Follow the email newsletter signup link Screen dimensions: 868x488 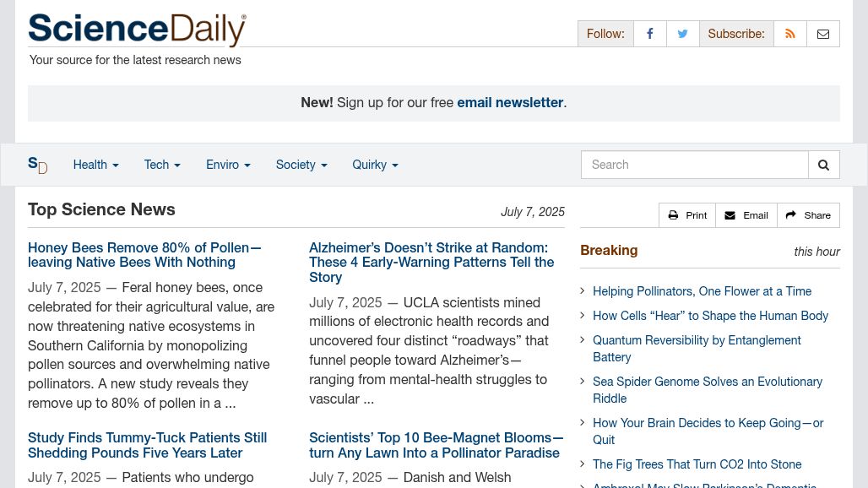click(510, 102)
